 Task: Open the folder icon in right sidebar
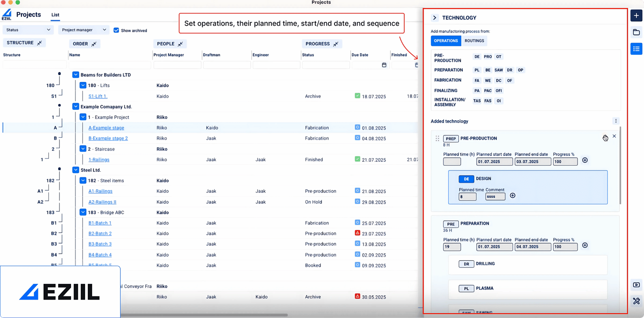point(636,32)
